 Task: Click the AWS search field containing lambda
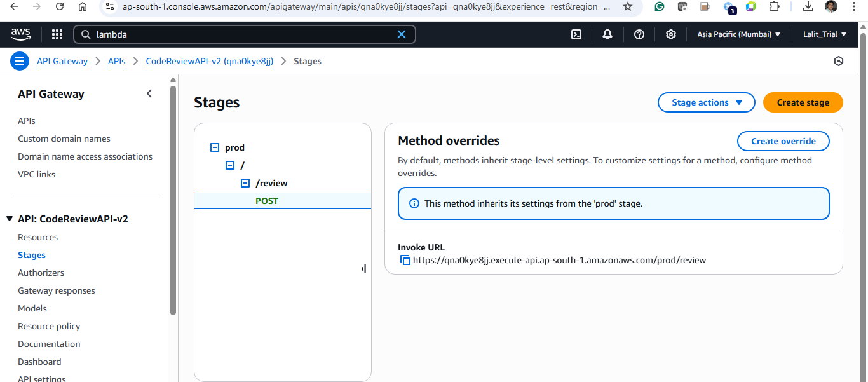pos(245,34)
